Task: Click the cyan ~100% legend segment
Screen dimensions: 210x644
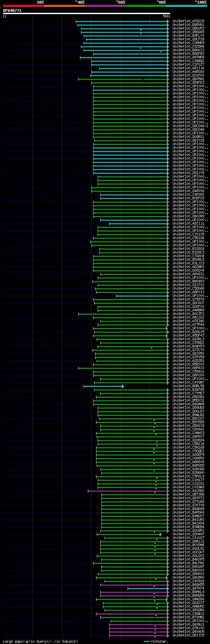Action: click(186, 6)
